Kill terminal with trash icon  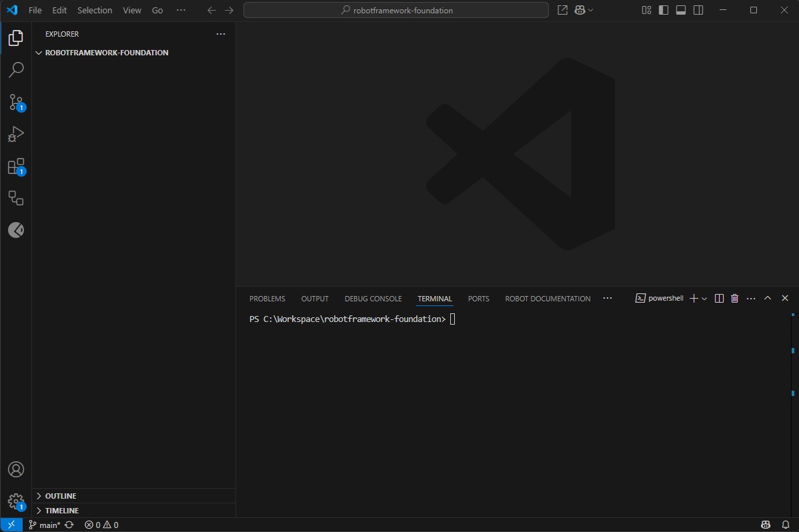[x=734, y=299]
